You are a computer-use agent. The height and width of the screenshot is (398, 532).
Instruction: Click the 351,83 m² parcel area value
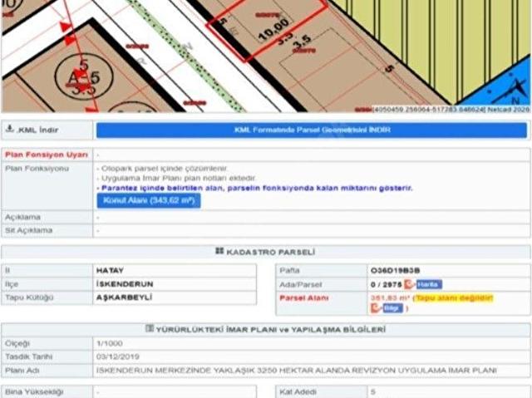(391, 298)
